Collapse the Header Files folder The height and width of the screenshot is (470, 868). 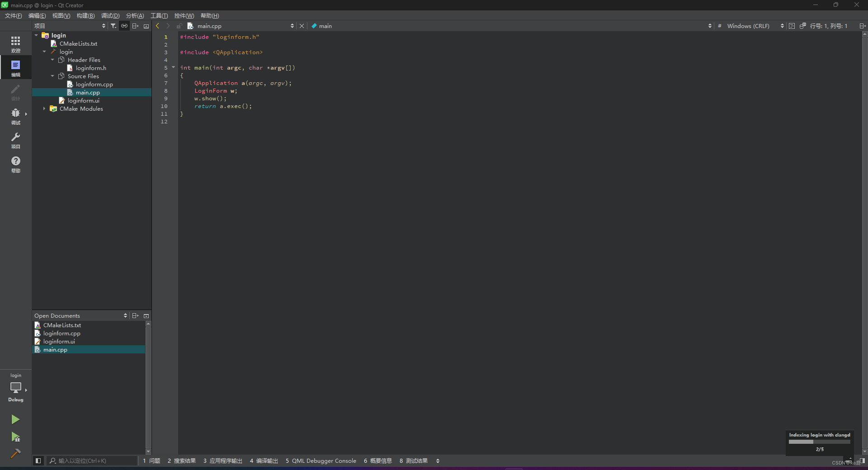pos(52,60)
